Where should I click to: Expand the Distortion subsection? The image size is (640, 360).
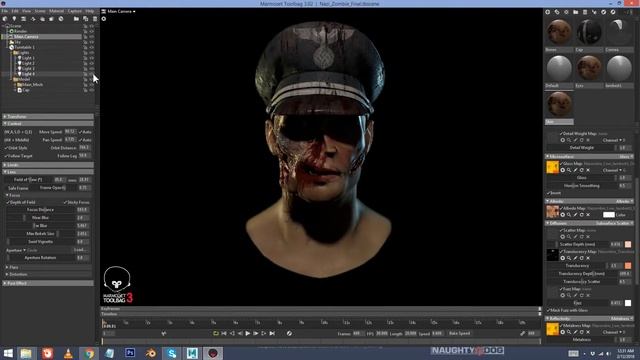coord(48,274)
